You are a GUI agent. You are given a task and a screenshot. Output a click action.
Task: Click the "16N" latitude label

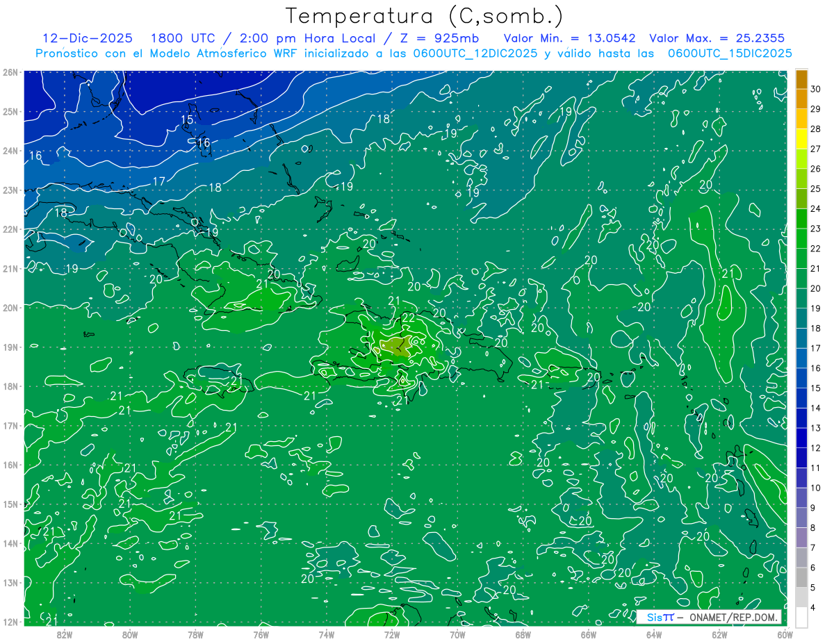pos(10,465)
